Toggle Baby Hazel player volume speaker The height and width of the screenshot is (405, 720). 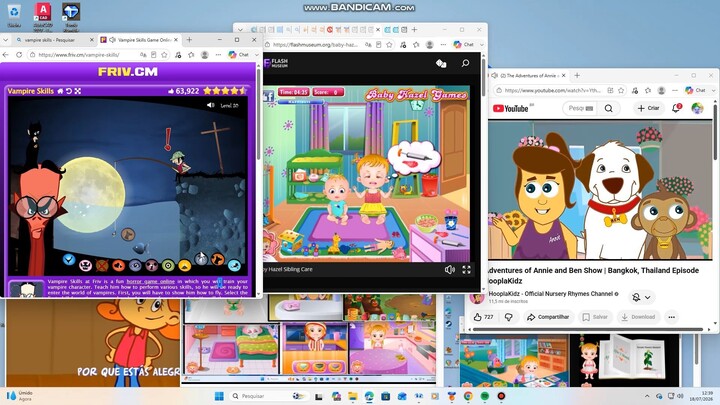coord(450,270)
